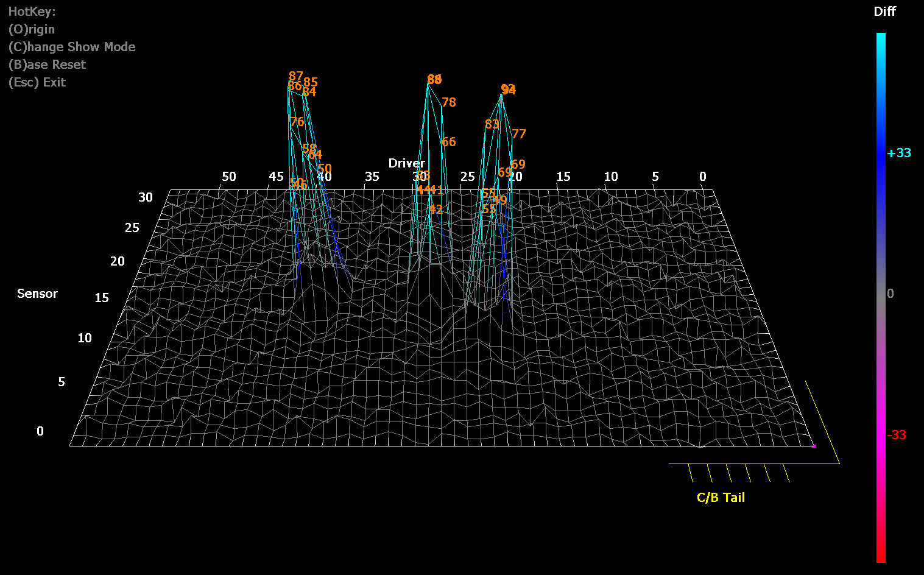Click the Diff legend title
This screenshot has width=924, height=575.
(885, 11)
